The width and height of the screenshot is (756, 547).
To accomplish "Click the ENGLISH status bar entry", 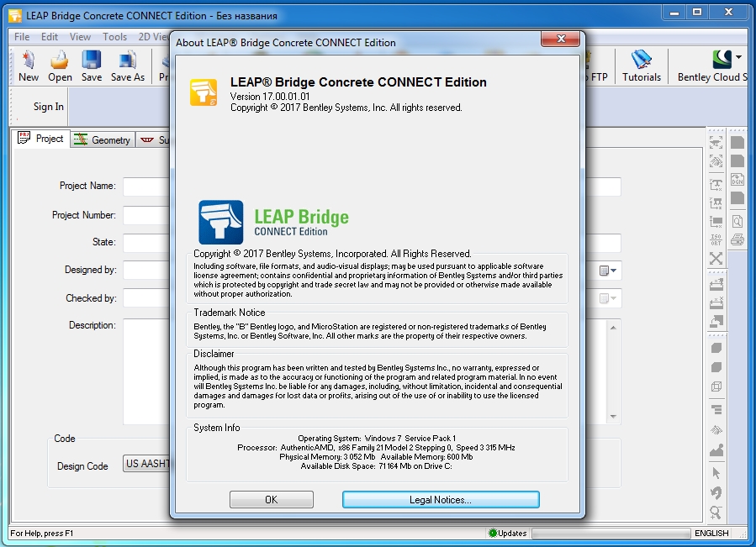I will click(711, 533).
